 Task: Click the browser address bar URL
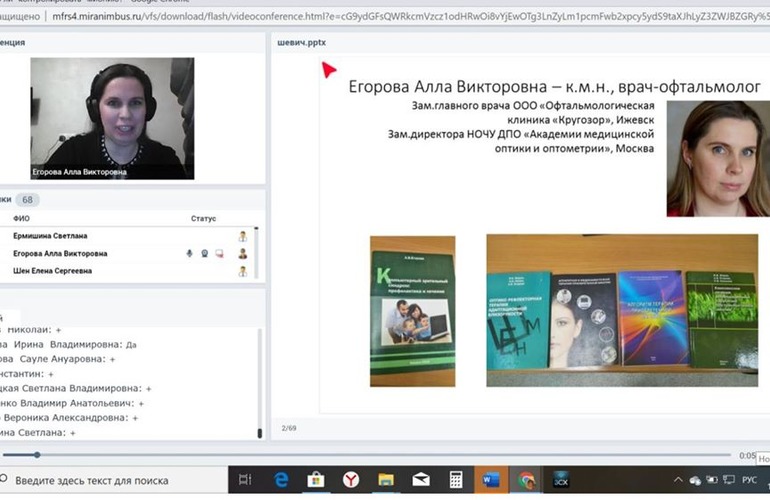click(411, 16)
